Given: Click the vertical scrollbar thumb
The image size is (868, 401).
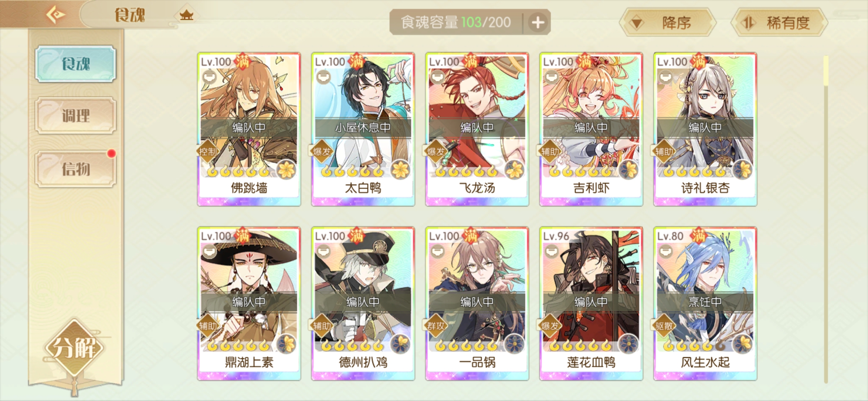Looking at the screenshot, I should click(x=826, y=71).
